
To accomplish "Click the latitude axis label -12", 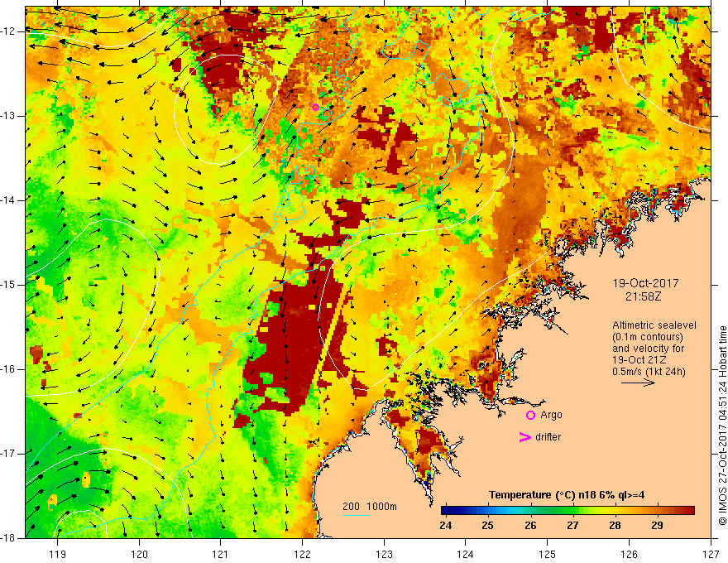I will click(x=8, y=31).
